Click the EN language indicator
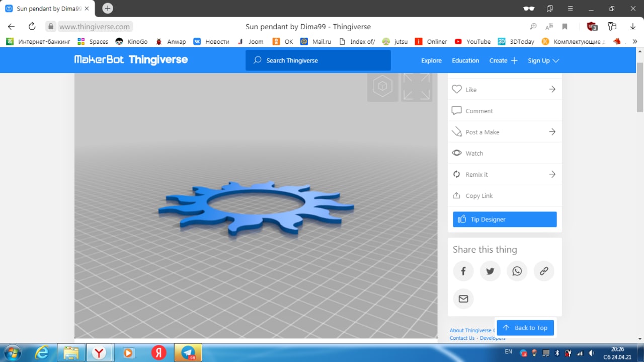Image resolution: width=644 pixels, height=362 pixels. coord(508,351)
